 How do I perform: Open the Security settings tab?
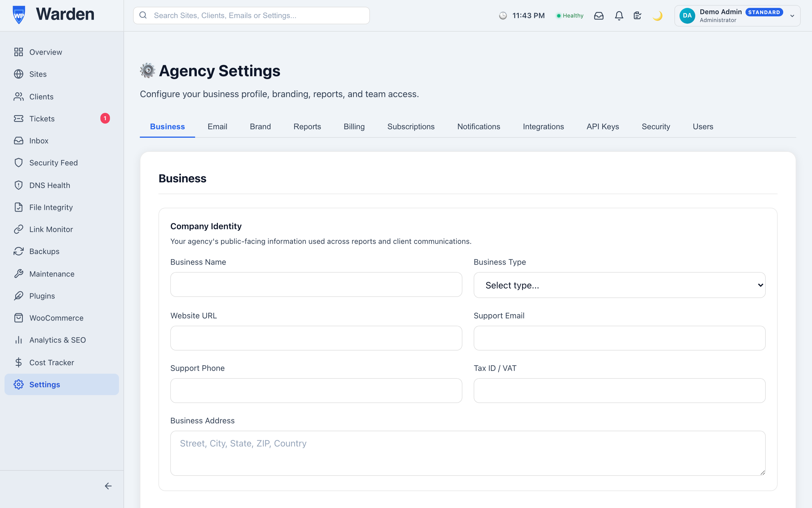(x=656, y=126)
